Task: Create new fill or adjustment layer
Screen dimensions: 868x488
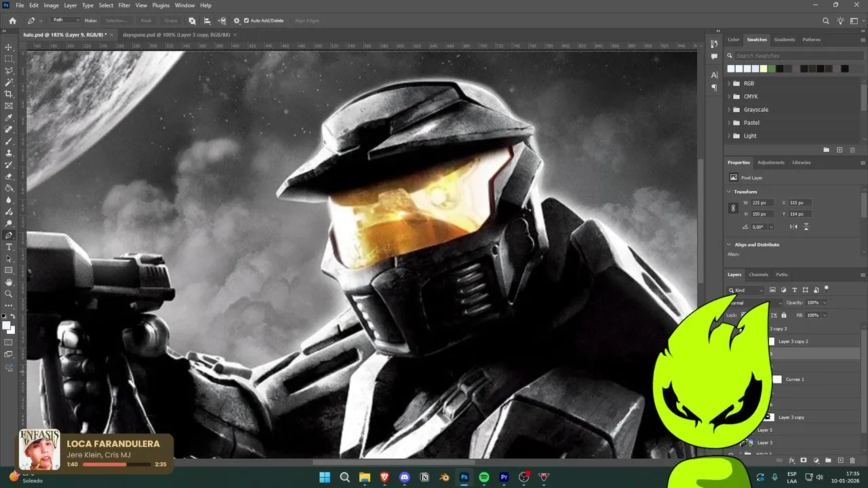Action: (816, 460)
